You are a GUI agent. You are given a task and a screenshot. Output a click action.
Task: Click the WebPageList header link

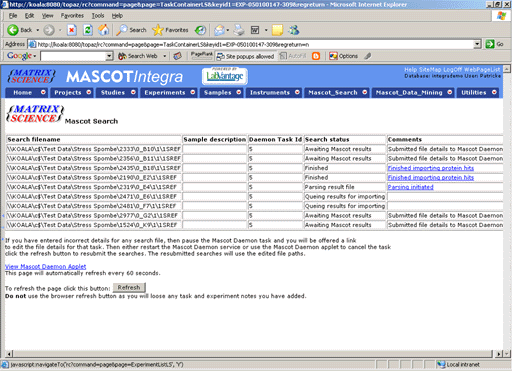pos(482,69)
